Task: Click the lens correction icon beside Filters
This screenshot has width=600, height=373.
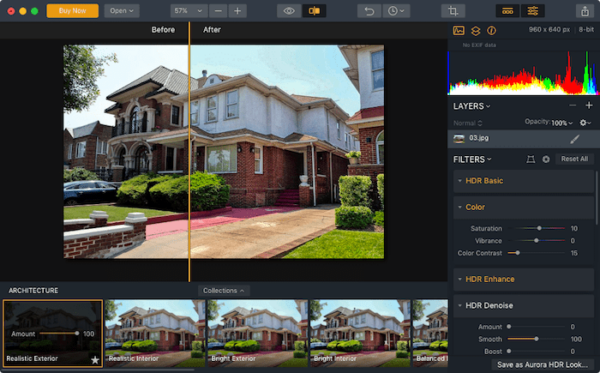Action: pyautogui.click(x=530, y=159)
